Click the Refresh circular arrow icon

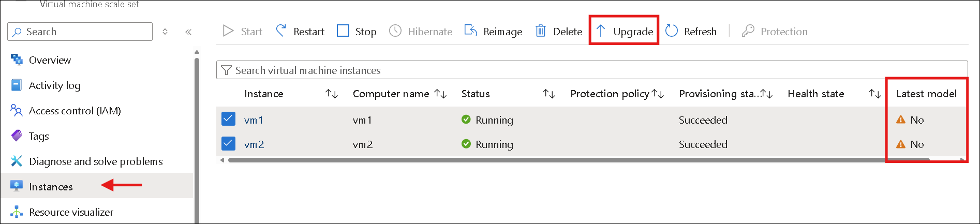(672, 31)
